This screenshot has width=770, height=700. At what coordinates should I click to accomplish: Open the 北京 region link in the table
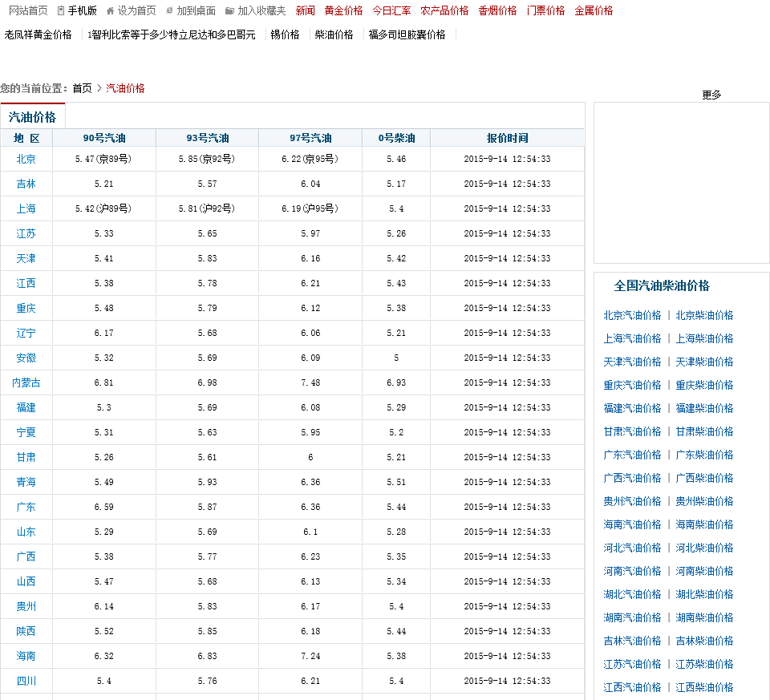(x=26, y=159)
